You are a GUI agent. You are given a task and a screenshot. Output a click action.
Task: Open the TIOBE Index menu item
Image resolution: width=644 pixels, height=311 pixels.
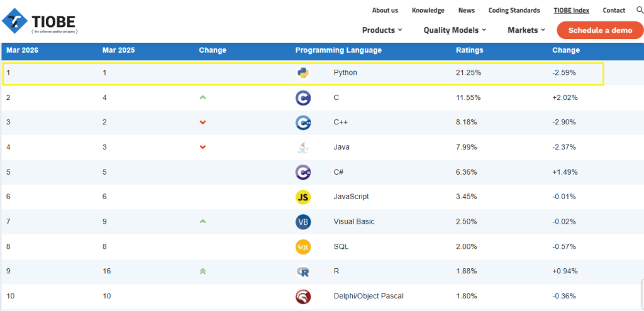[x=571, y=10]
